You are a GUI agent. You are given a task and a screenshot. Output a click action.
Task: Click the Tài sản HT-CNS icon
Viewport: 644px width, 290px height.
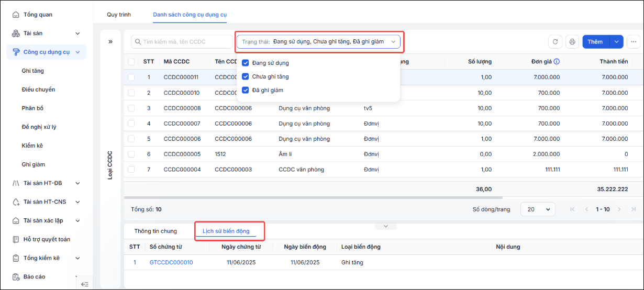[16, 202]
